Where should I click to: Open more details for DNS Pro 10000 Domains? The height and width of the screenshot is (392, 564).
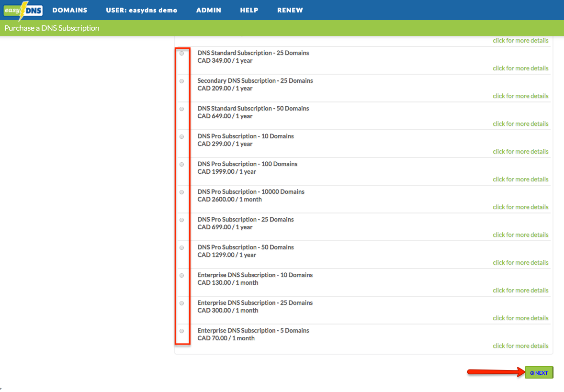click(x=520, y=207)
